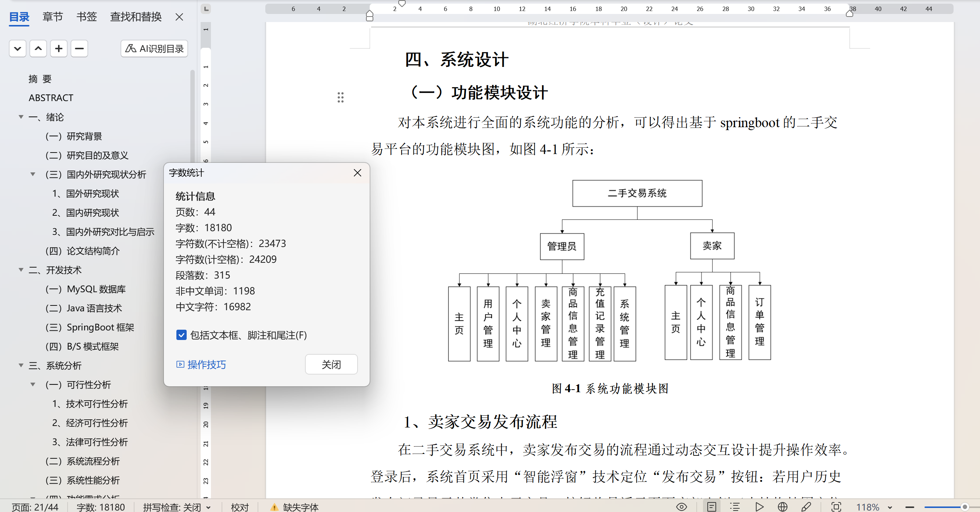This screenshot has height=512, width=980.
Task: Switch to web layout globe icon
Action: tap(783, 507)
